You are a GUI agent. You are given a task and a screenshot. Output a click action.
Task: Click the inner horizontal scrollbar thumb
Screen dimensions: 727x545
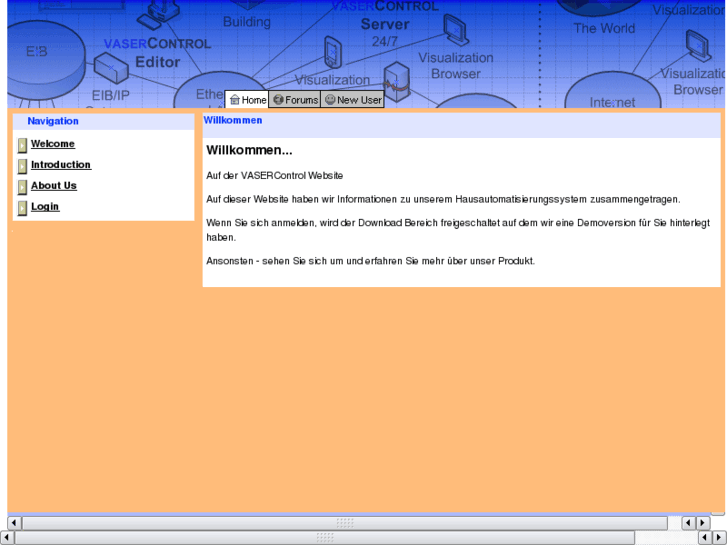[x=345, y=523]
